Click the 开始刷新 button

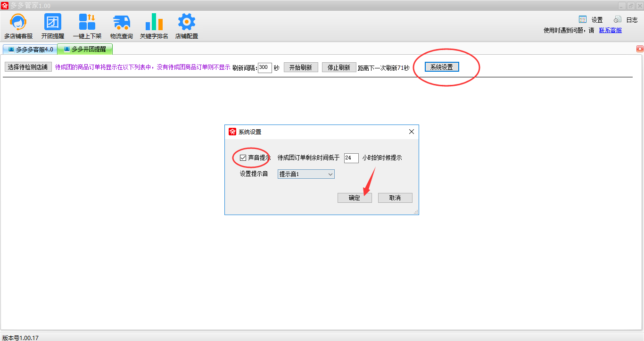coord(301,67)
